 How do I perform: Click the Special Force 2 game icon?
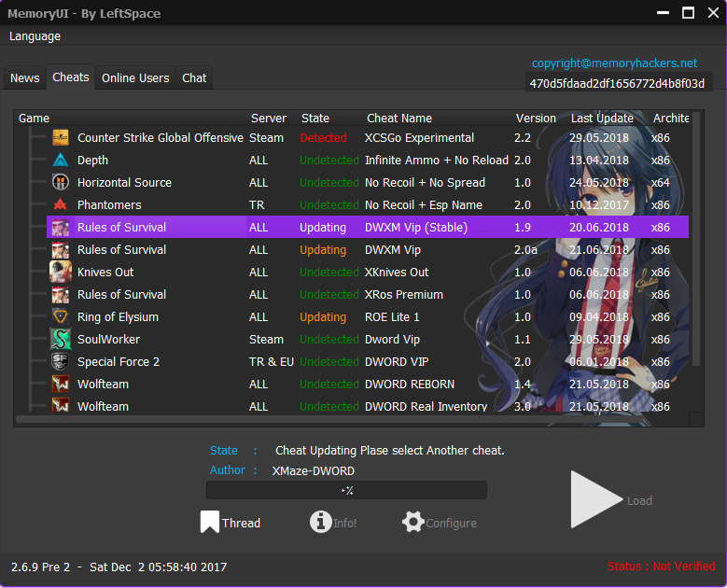point(61,361)
